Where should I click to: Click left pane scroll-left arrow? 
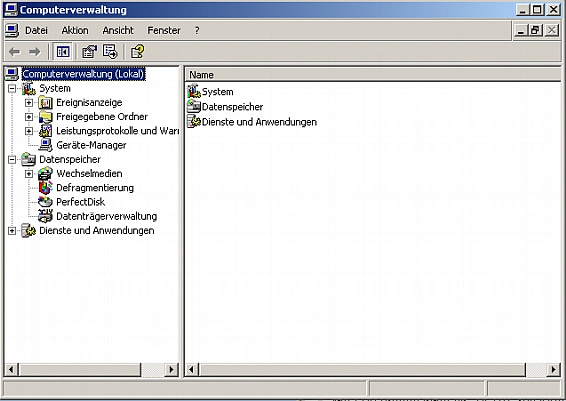point(11,369)
